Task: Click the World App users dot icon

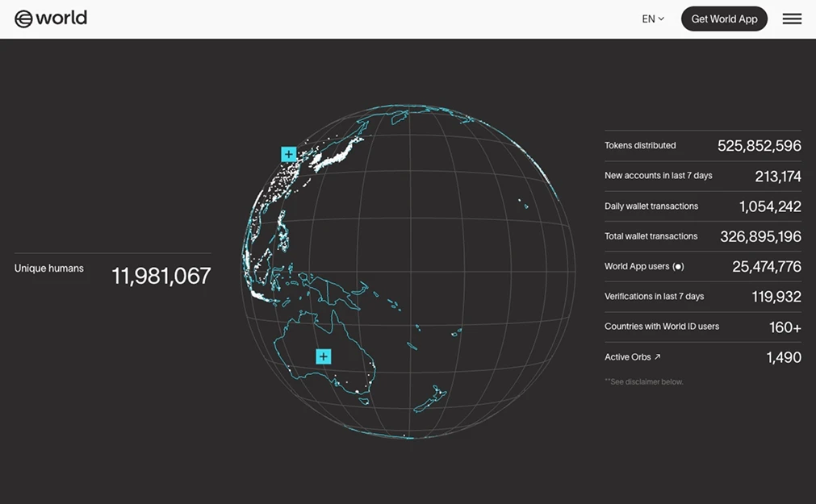Action: click(x=678, y=266)
